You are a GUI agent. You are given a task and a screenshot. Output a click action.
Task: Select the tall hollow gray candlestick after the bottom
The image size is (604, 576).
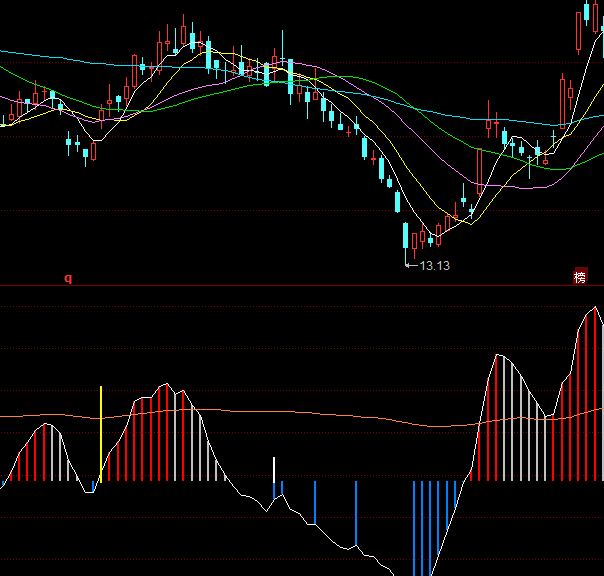click(480, 170)
